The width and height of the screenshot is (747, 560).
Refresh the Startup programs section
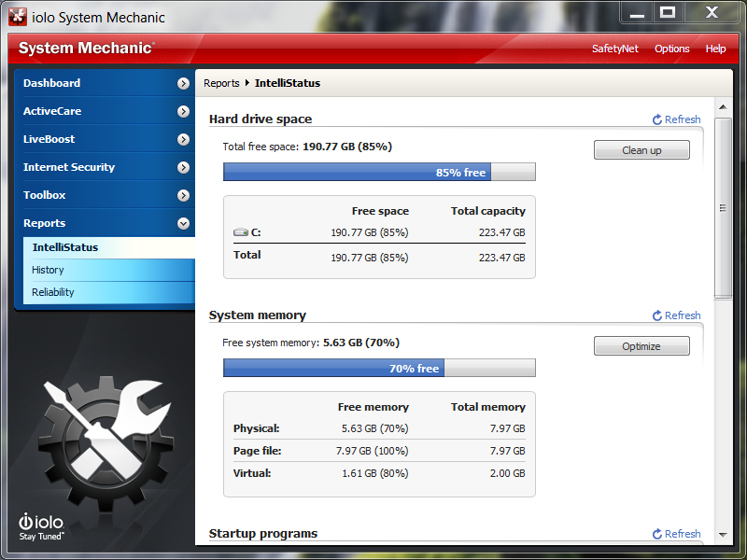676,534
